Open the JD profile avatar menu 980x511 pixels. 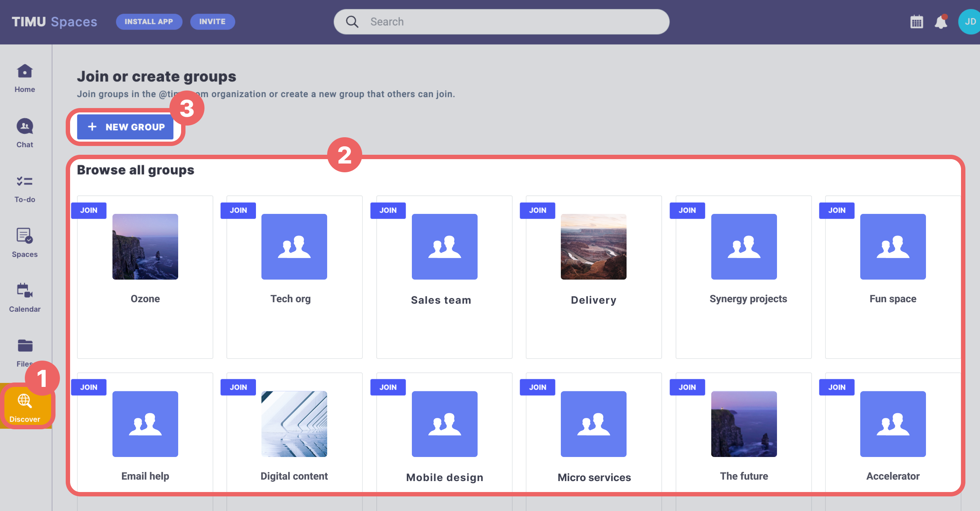point(968,22)
